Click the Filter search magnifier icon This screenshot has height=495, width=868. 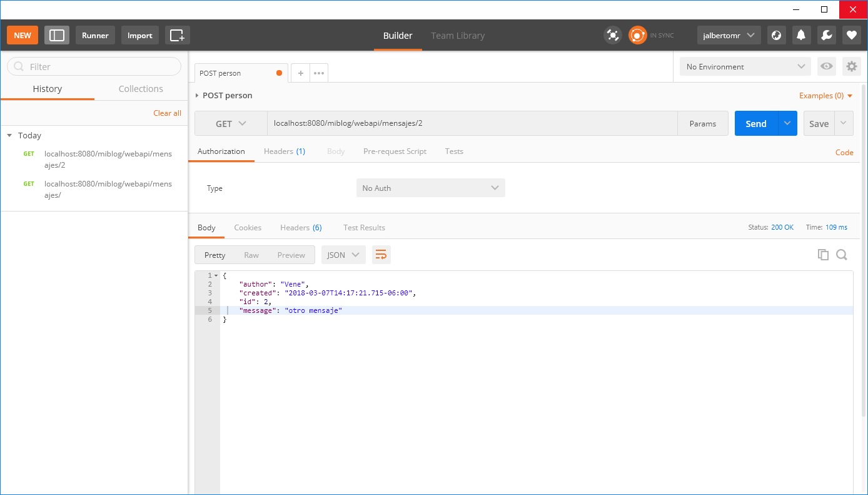pyautogui.click(x=19, y=66)
